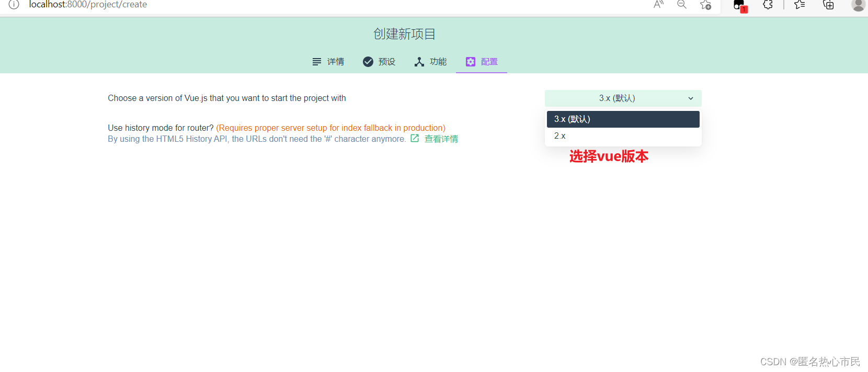This screenshot has width=868, height=372.
Task: Click the site information icon in address bar
Action: click(x=14, y=5)
